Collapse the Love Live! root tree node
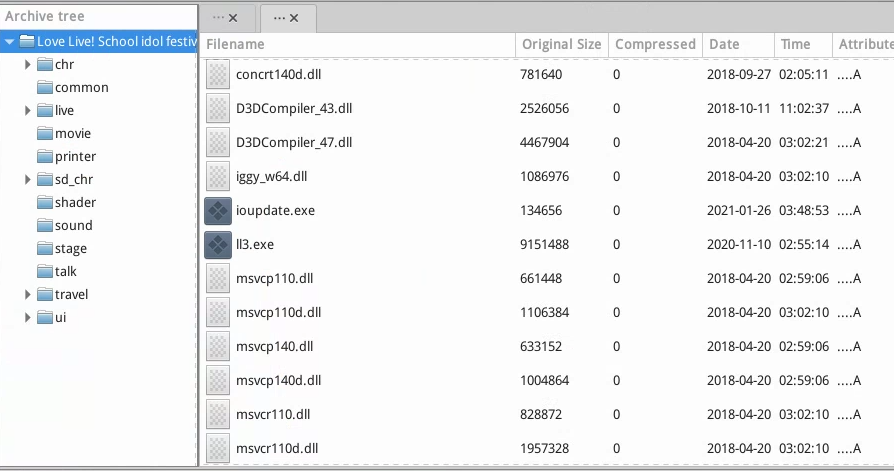This screenshot has height=471, width=894. (x=9, y=42)
